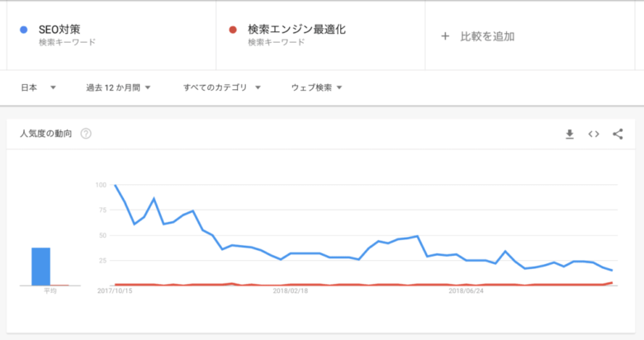The width and height of the screenshot is (644, 340).
Task: Expand the 日本 region dropdown
Action: 38,87
